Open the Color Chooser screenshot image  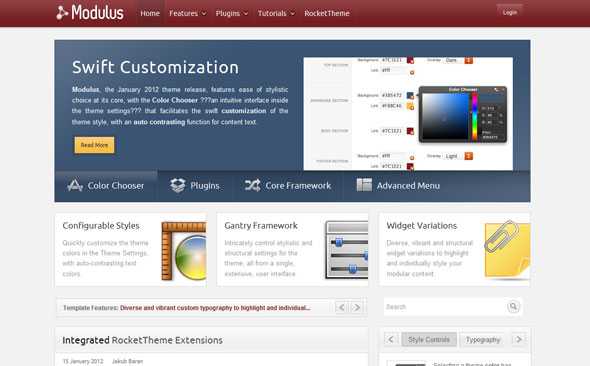408,114
